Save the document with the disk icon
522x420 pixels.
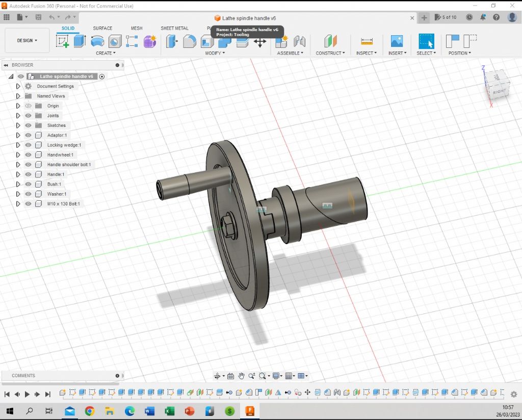click(38, 17)
